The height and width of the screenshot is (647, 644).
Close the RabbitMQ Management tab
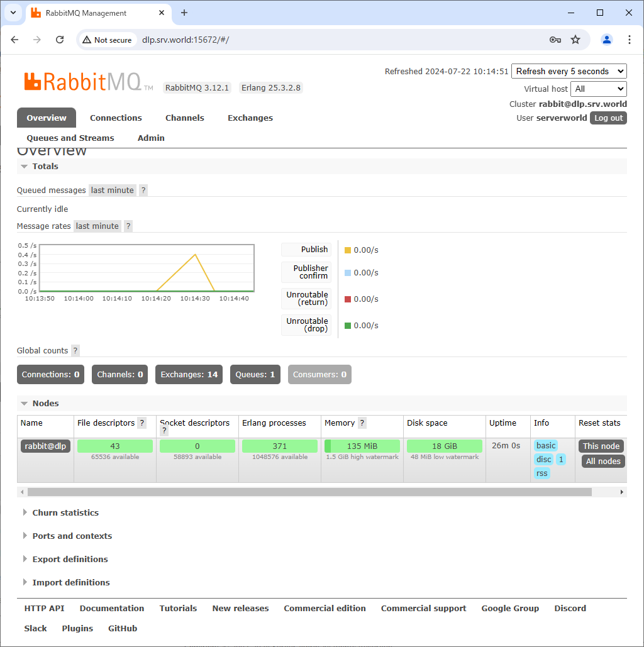point(162,13)
